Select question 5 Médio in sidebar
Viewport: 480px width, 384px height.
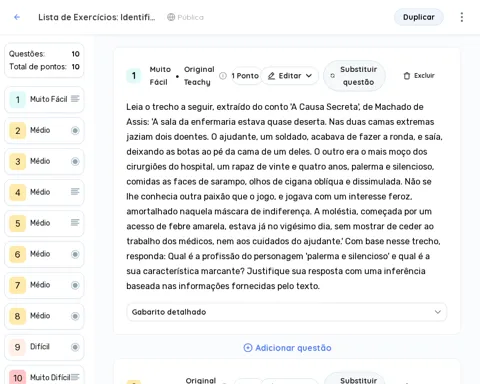tap(44, 223)
